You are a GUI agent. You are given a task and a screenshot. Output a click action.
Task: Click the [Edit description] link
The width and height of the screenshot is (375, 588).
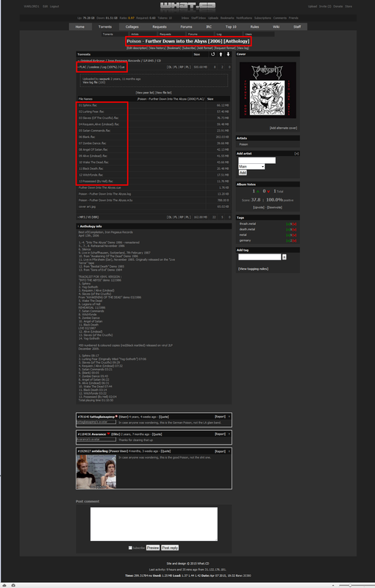(137, 48)
